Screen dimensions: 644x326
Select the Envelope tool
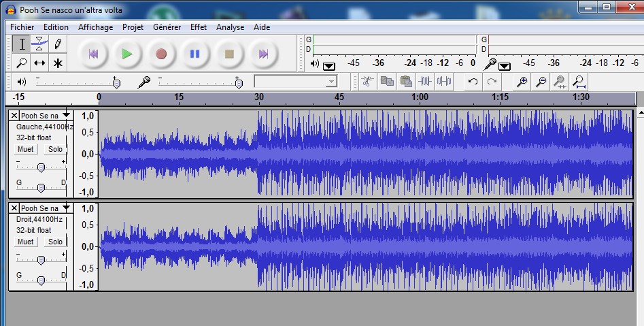pos(39,44)
